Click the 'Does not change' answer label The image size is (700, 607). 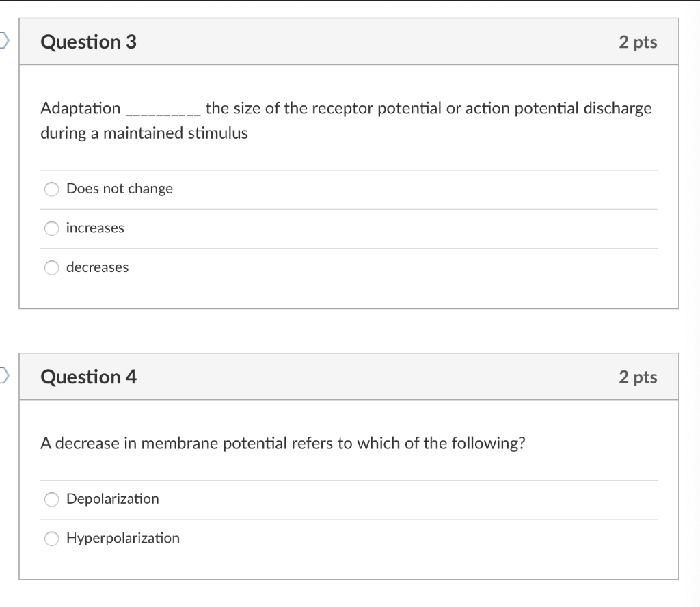pyautogui.click(x=120, y=189)
